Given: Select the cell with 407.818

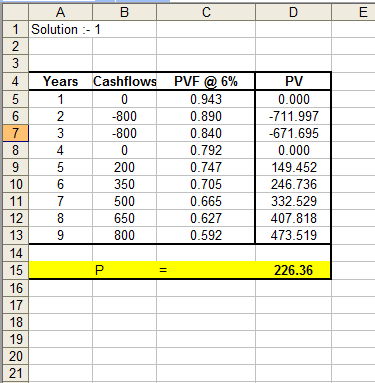Looking at the screenshot, I should pyautogui.click(x=293, y=218).
